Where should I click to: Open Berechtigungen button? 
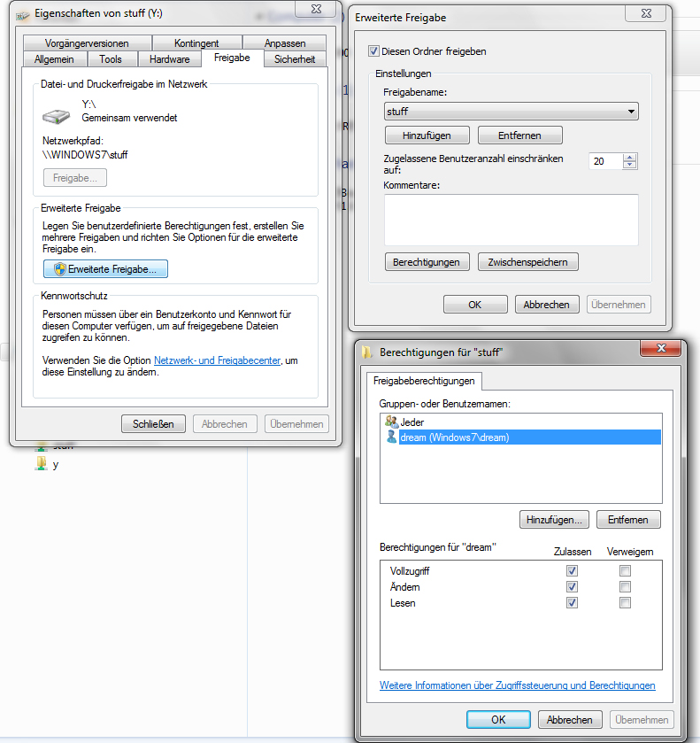pos(427,262)
